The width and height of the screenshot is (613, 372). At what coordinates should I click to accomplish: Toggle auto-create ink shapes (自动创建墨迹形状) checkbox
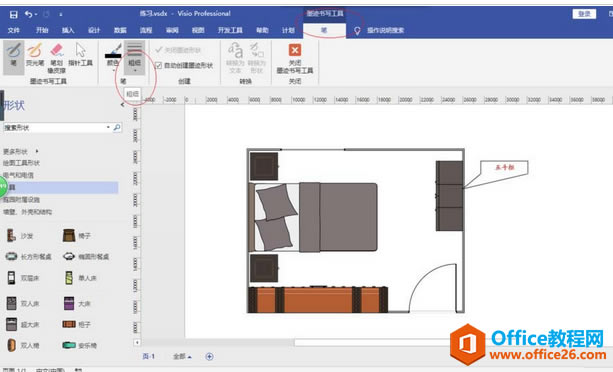click(158, 65)
